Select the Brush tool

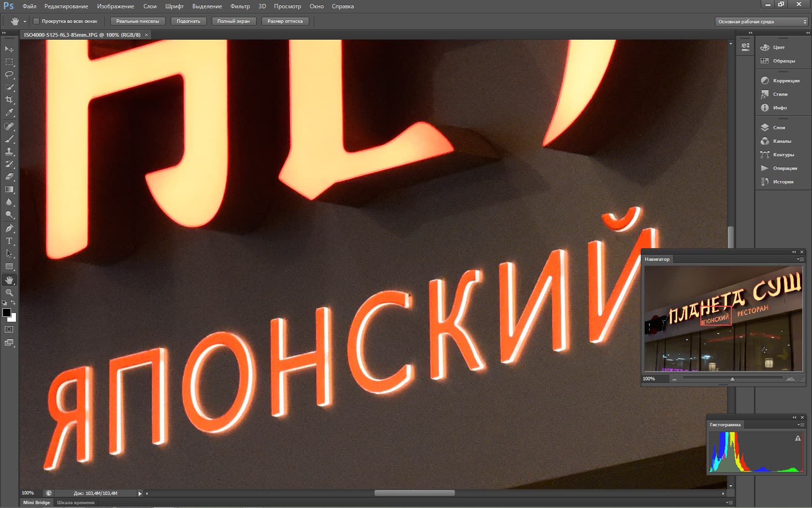point(9,139)
